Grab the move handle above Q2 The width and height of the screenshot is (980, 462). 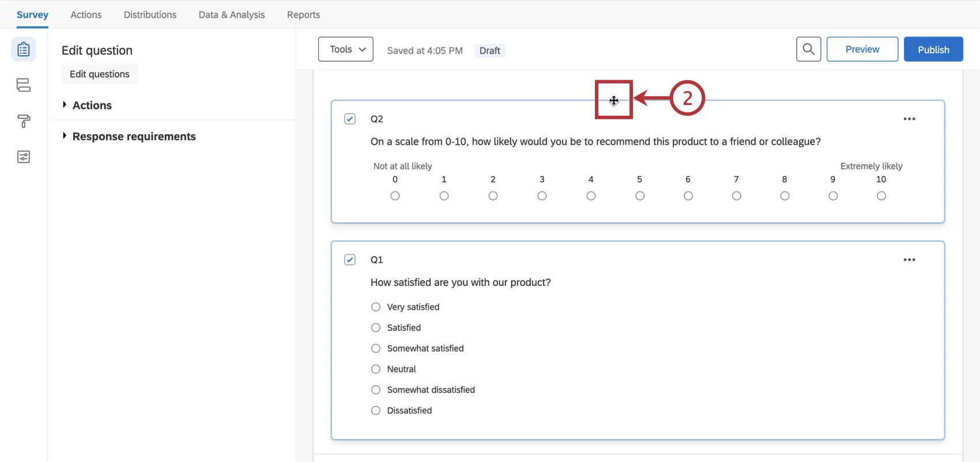tap(614, 100)
